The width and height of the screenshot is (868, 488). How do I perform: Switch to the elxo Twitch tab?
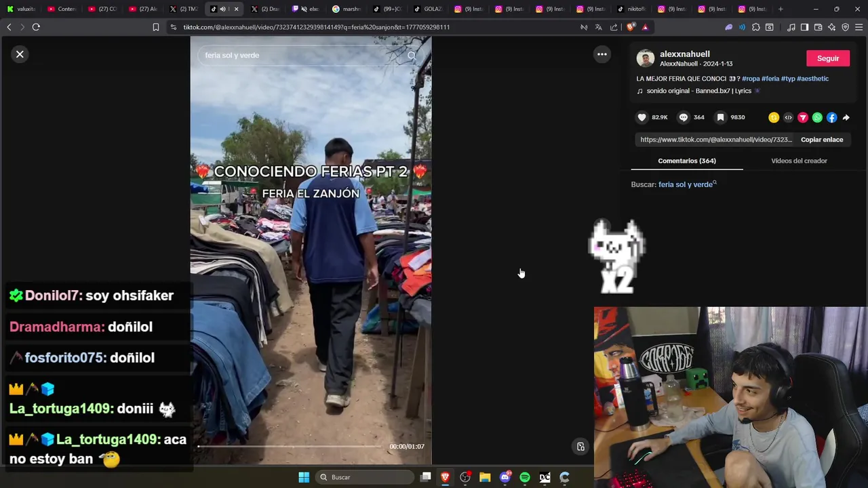(x=307, y=9)
